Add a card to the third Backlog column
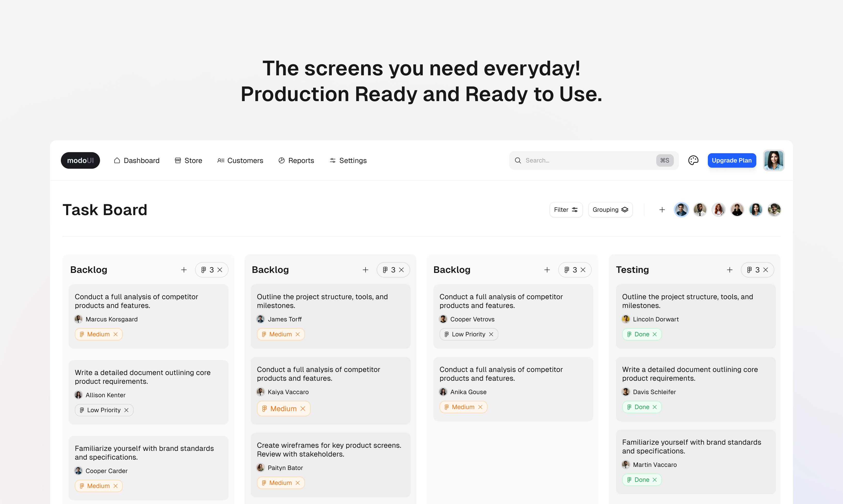Image resolution: width=843 pixels, height=504 pixels. pos(547,270)
